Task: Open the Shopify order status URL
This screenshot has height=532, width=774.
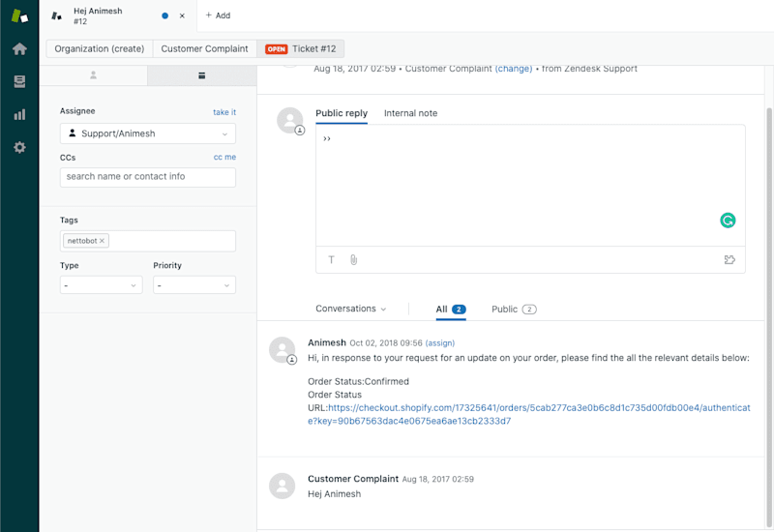Action: point(529,415)
